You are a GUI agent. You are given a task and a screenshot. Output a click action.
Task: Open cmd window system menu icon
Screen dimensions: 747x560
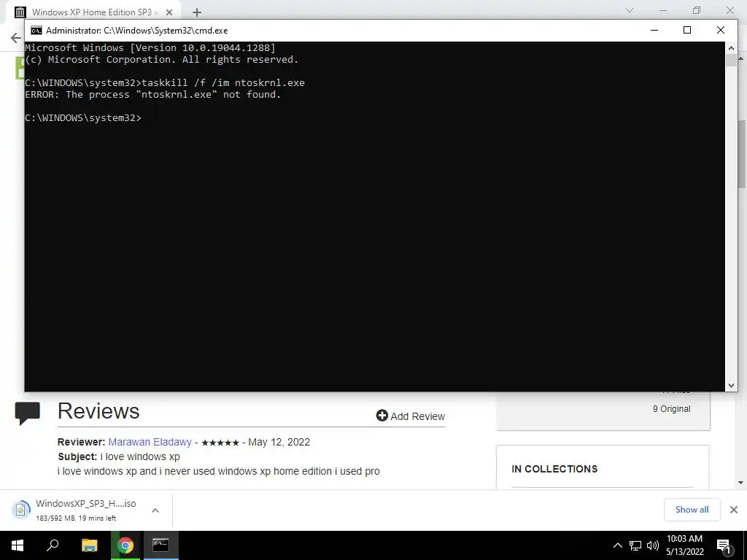coord(36,31)
